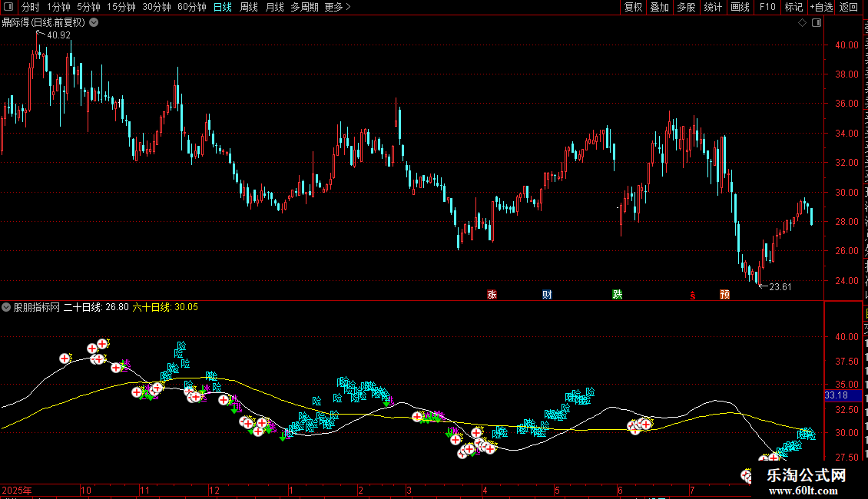Open the 股朋指标网 indicator dropdown arrow
The height and width of the screenshot is (499, 868).
(6, 307)
